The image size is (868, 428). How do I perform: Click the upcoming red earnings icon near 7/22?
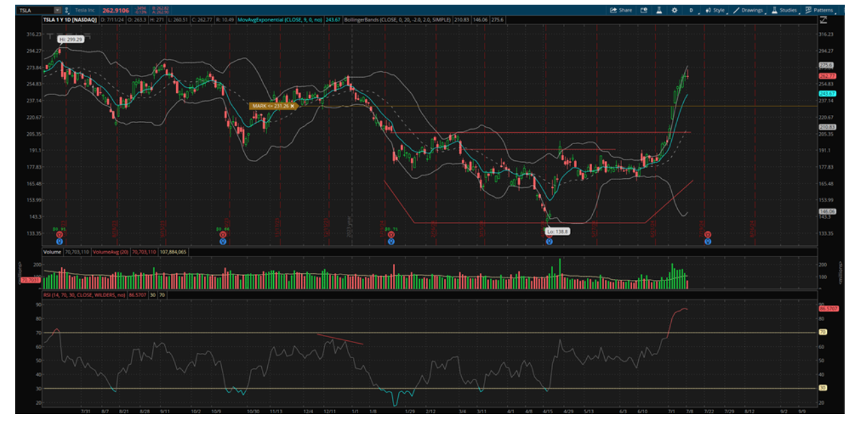(x=708, y=235)
